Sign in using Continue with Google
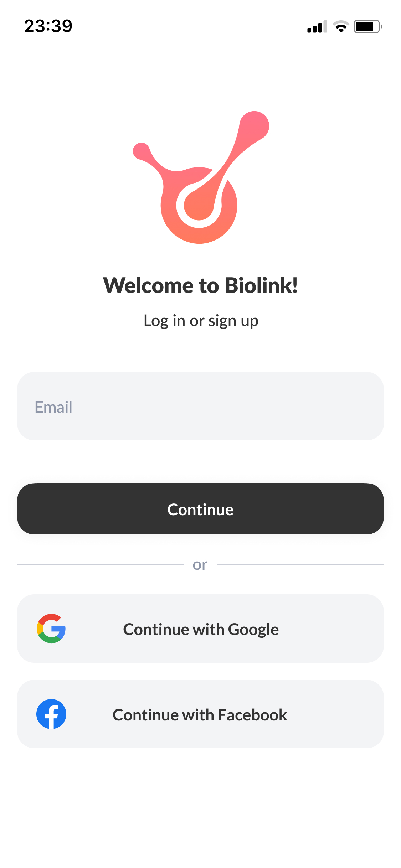 click(x=200, y=629)
